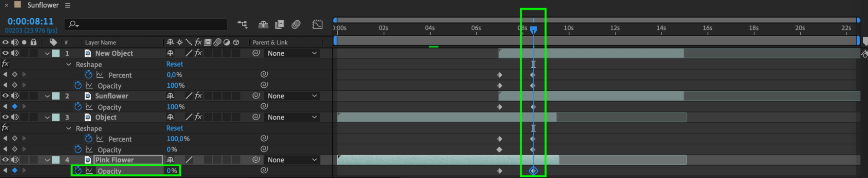This screenshot has height=178, width=868.
Task: Toggle the Shy layers hide switch
Action: (263, 24)
